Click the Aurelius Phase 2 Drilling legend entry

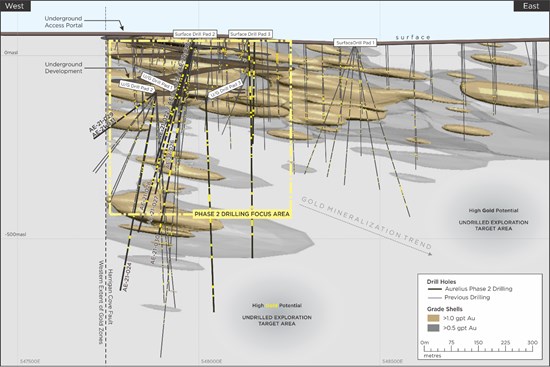[x=478, y=289]
